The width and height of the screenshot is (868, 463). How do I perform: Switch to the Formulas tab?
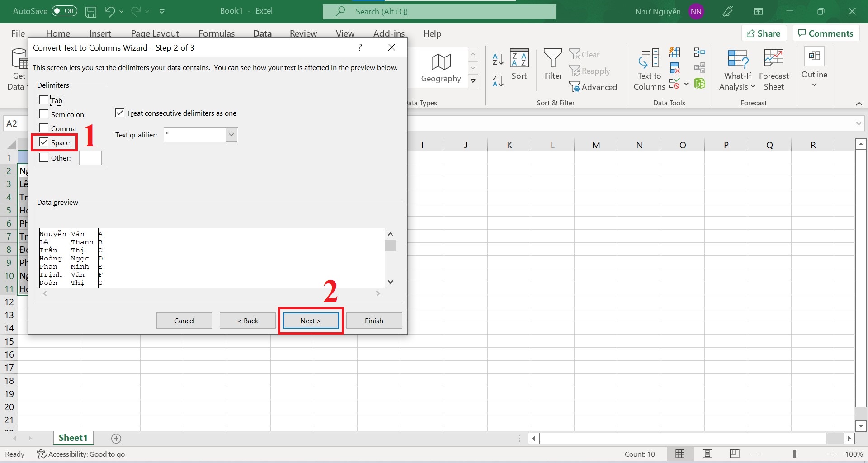217,33
